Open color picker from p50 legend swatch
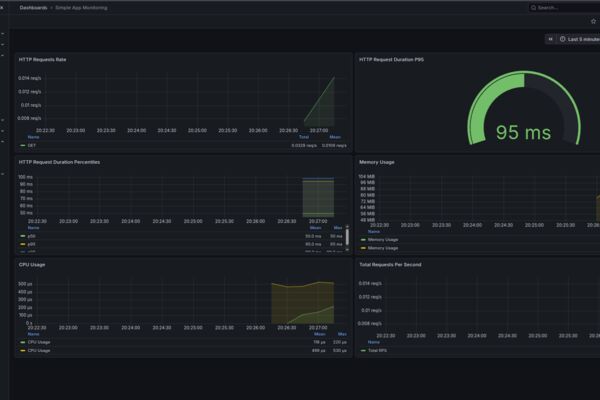This screenshot has width=600, height=400. pyautogui.click(x=23, y=236)
